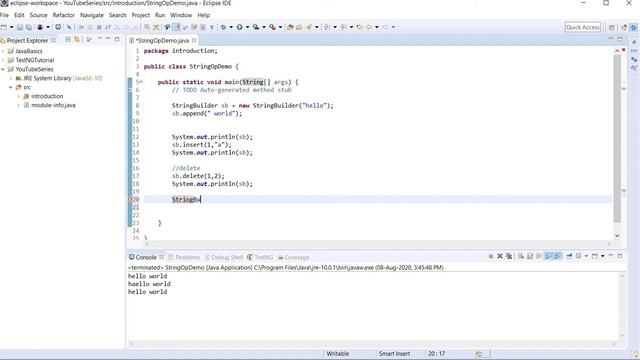Open the New file dropdown arrow
Viewport: 640px width, 360px height.
pyautogui.click(x=11, y=27)
